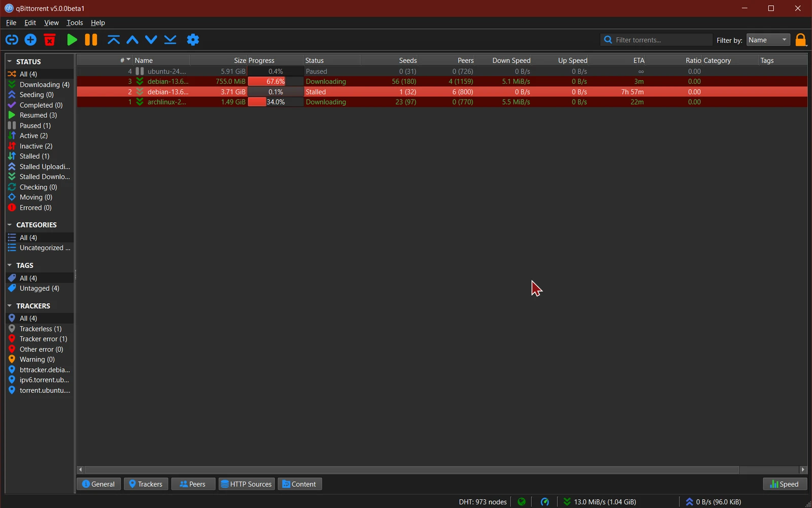Select the ipv6.torrent.ubuntu tracker entry
This screenshot has width=812, height=508.
[x=39, y=380]
